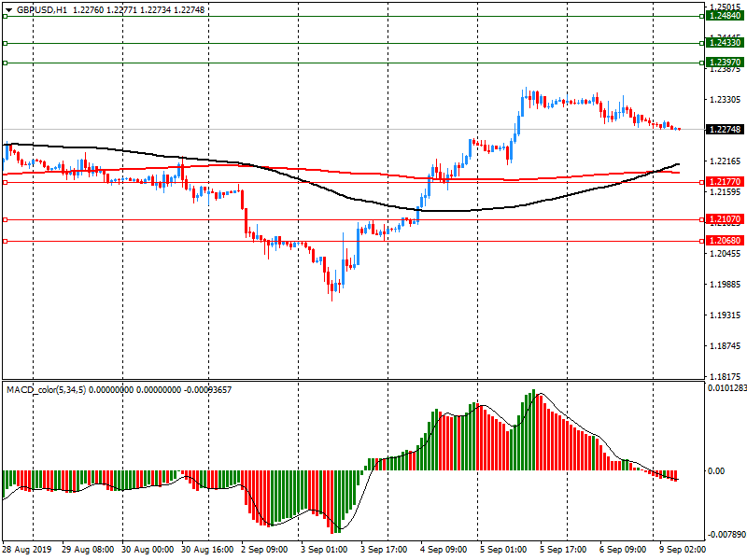747x560 pixels.
Task: Click the MACD_color(5,34,5) indicator label
Action: tap(46, 390)
